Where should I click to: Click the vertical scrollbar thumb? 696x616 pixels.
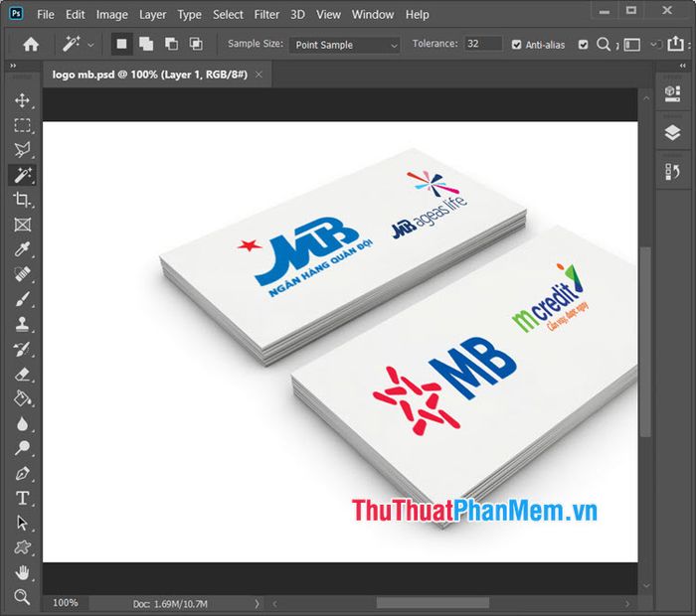click(x=646, y=342)
